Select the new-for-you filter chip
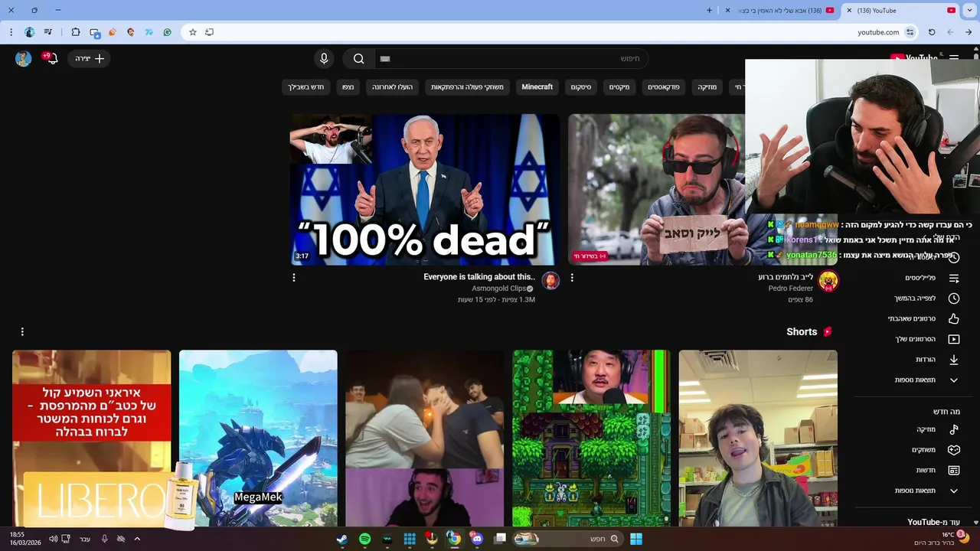 [x=305, y=87]
